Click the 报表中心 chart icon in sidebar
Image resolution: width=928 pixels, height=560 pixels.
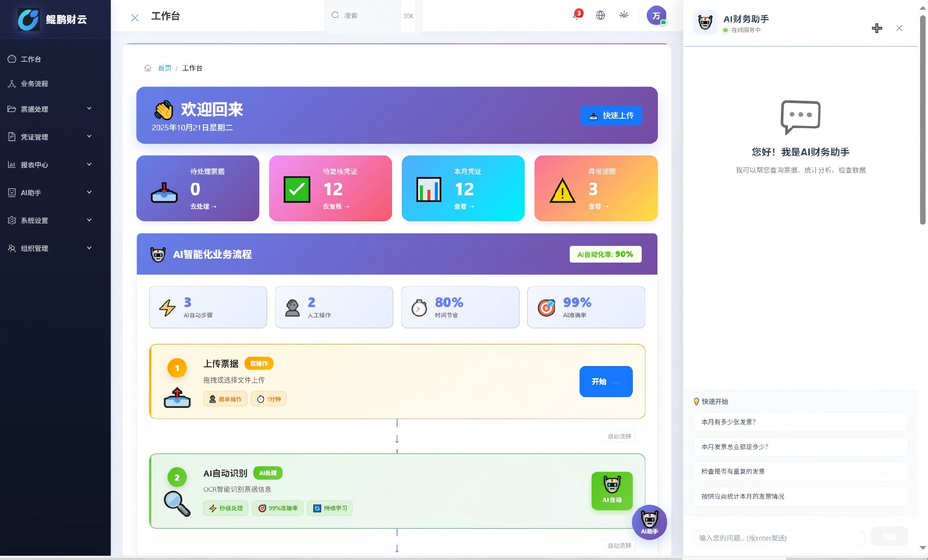[12, 164]
